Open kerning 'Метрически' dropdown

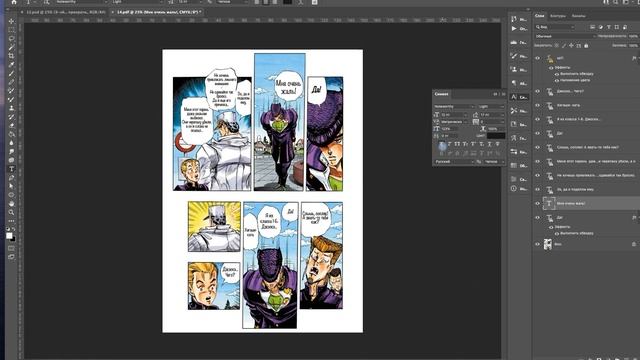tap(454, 122)
